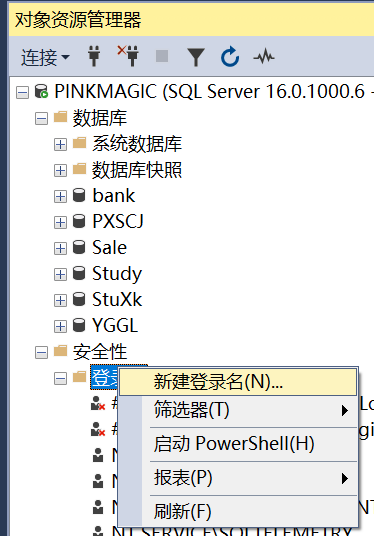374x536 pixels.
Task: Select the Sale database name
Action: [x=109, y=247]
